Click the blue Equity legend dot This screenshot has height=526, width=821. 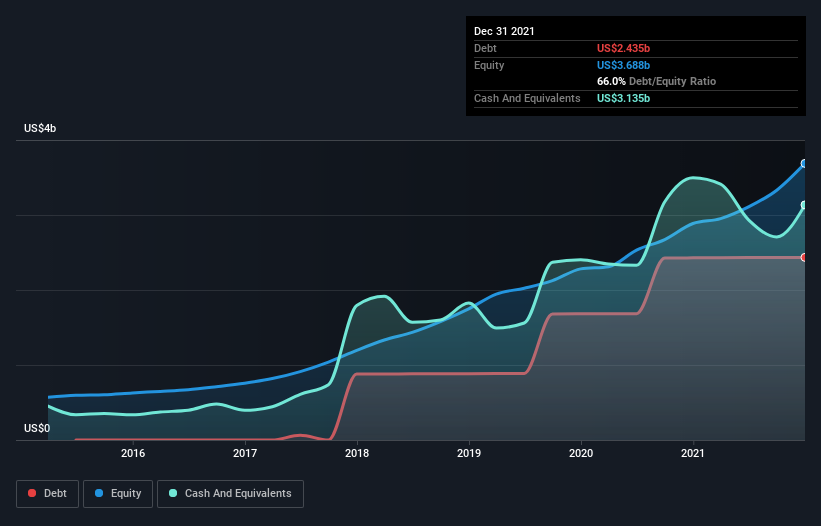click(x=99, y=493)
